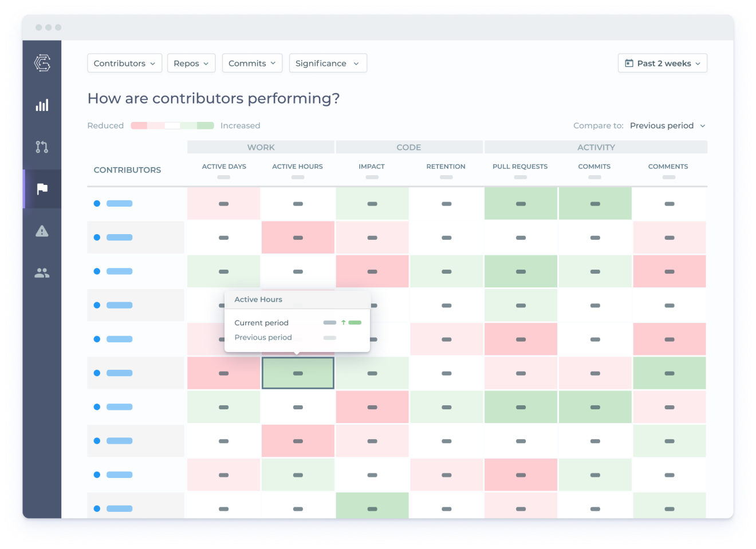Sort by Pull Requests column header
Viewport: 756px width, 549px height.
pyautogui.click(x=520, y=167)
